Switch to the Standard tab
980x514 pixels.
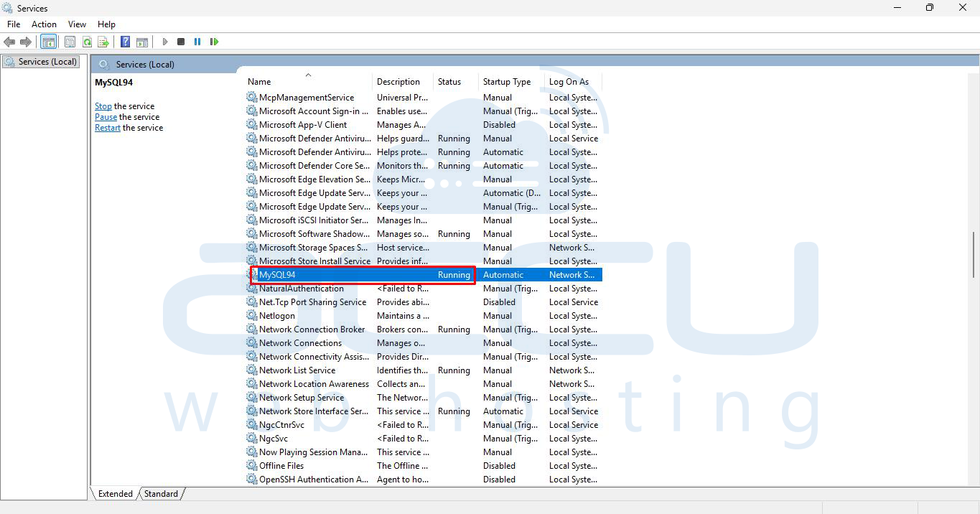(x=161, y=494)
